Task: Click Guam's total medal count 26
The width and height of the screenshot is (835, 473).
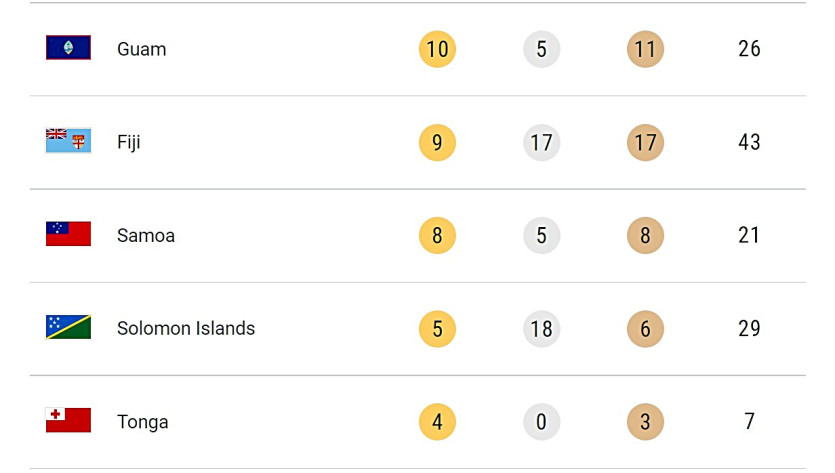Action: (749, 49)
